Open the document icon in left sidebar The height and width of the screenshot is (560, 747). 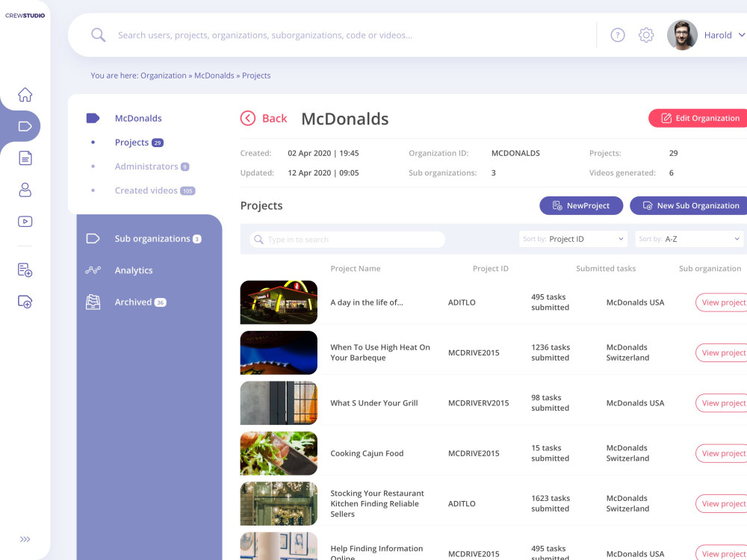click(x=25, y=158)
